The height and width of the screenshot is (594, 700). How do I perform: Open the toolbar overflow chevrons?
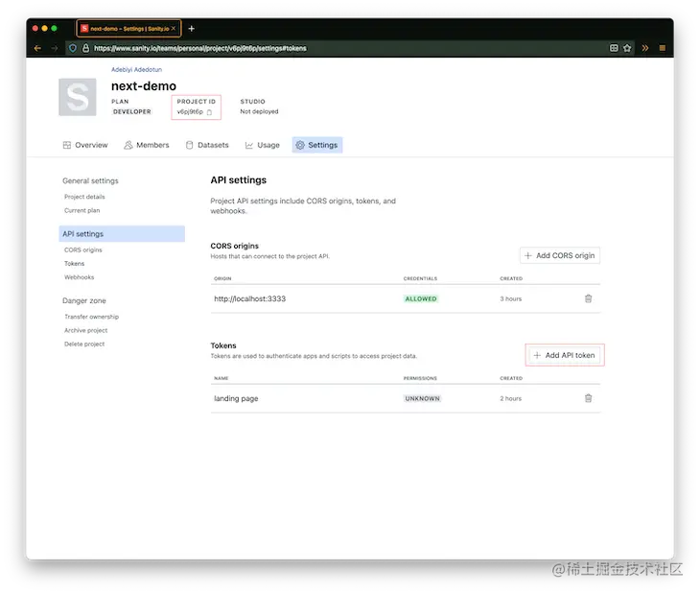(645, 48)
